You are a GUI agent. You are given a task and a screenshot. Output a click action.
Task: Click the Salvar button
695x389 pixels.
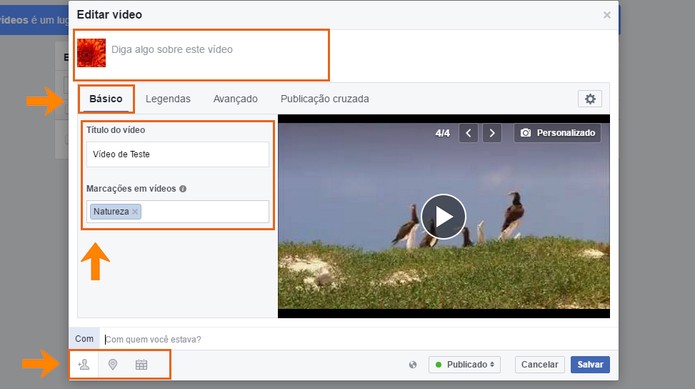click(x=590, y=365)
